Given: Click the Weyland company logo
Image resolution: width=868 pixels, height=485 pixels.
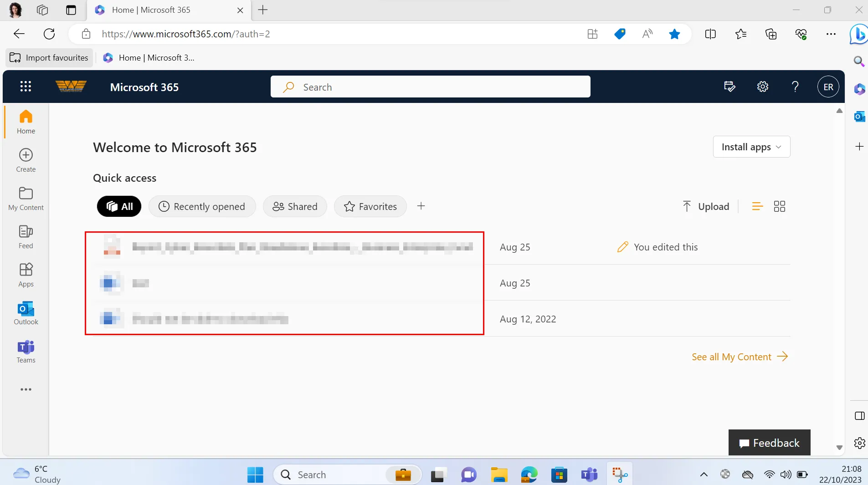Looking at the screenshot, I should 71,87.
